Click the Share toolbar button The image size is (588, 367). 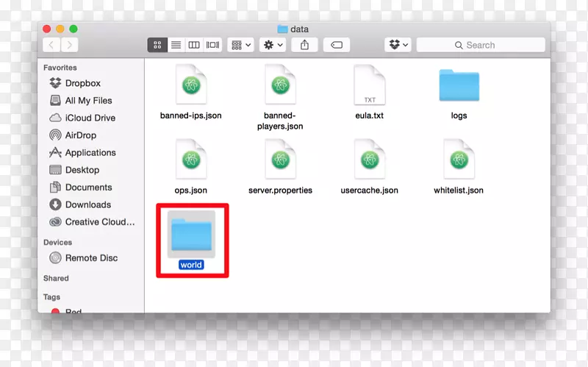point(304,45)
